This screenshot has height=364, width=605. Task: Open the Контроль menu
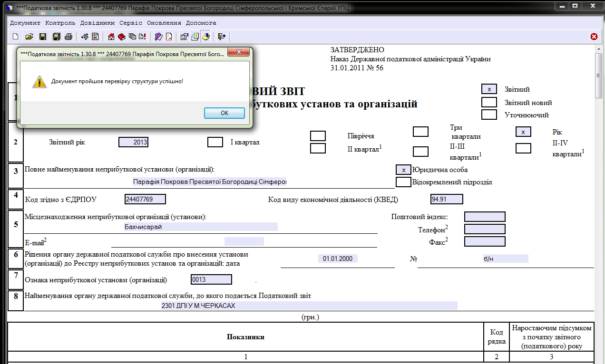click(x=60, y=23)
